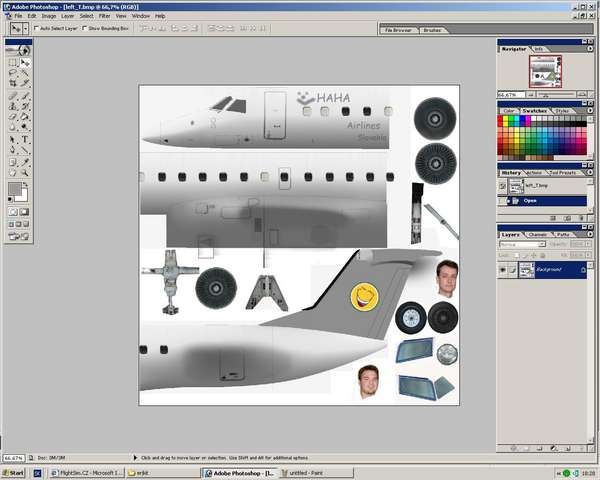Click the Windows Start button
Image resolution: width=600 pixels, height=480 pixels.
point(13,472)
